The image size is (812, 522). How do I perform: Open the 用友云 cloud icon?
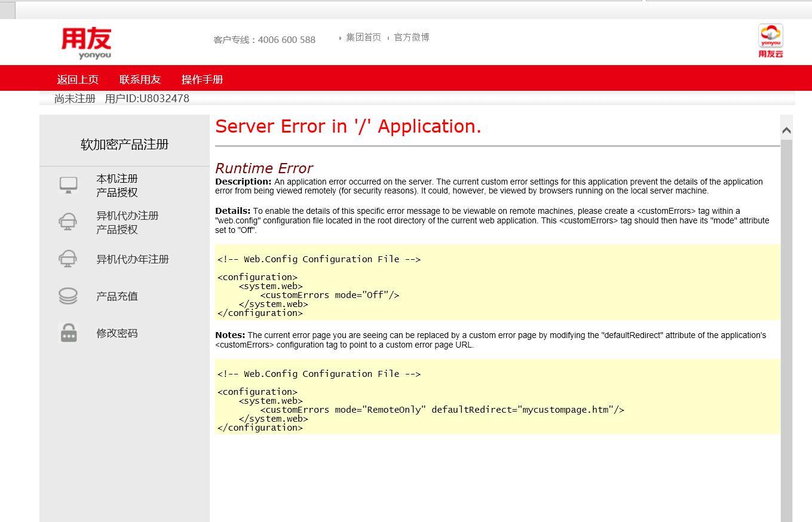coord(770,41)
